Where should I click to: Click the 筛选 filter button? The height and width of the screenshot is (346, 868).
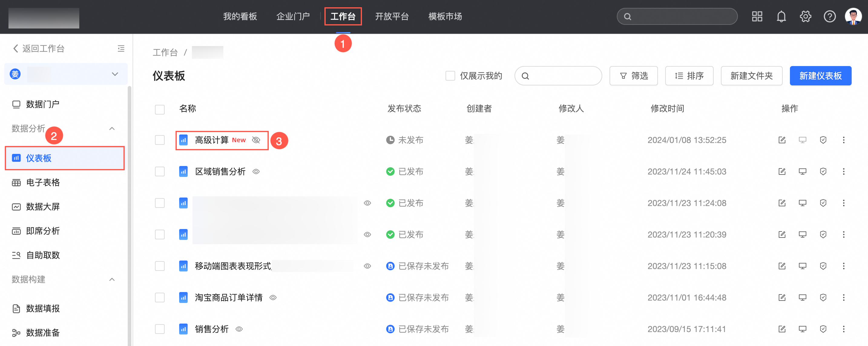[x=633, y=76]
